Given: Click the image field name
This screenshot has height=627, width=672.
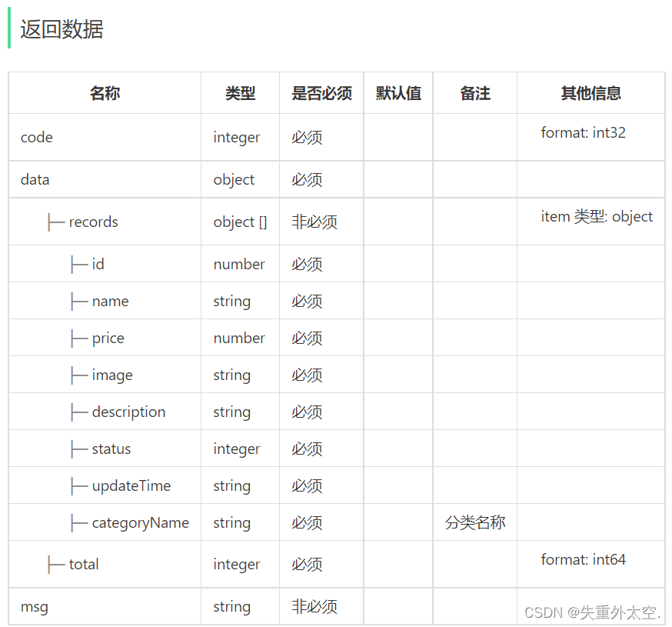Looking at the screenshot, I should (113, 375).
